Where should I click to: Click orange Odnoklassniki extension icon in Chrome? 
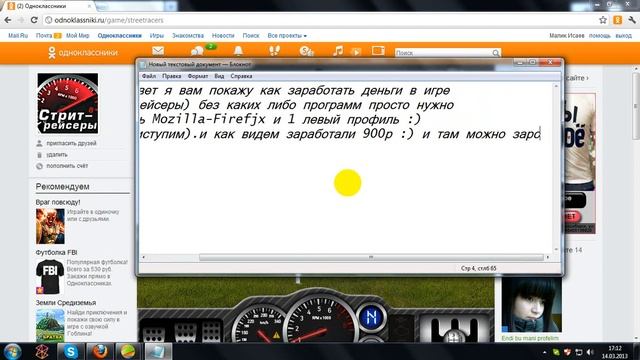click(618, 20)
